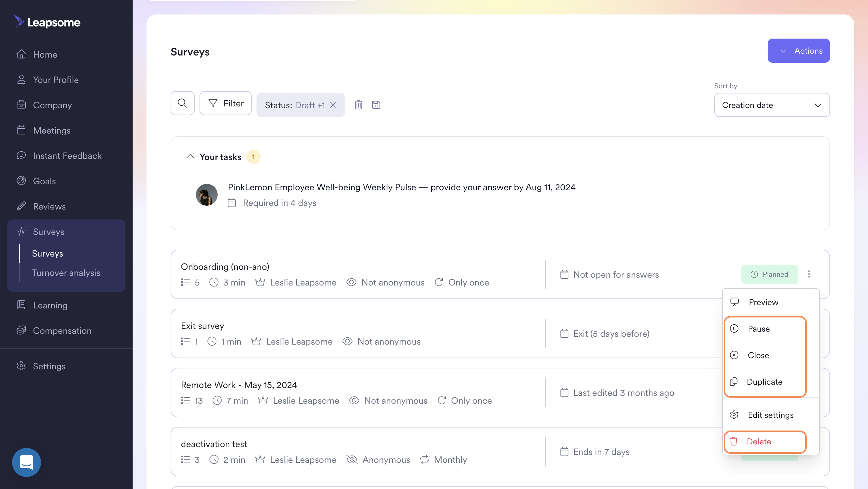The height and width of the screenshot is (489, 868).
Task: Collapse the Your tasks section
Action: 190,156
